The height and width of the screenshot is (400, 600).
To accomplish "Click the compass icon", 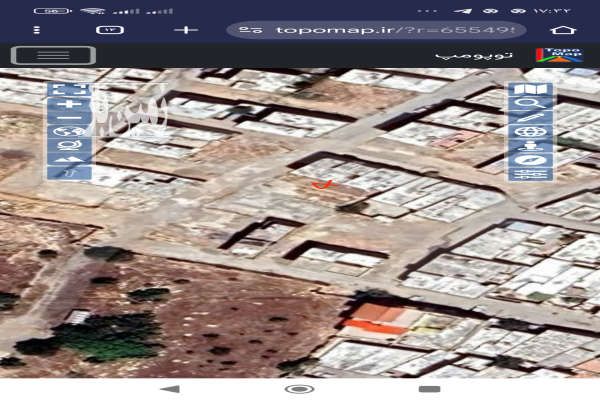I will click(x=530, y=160).
